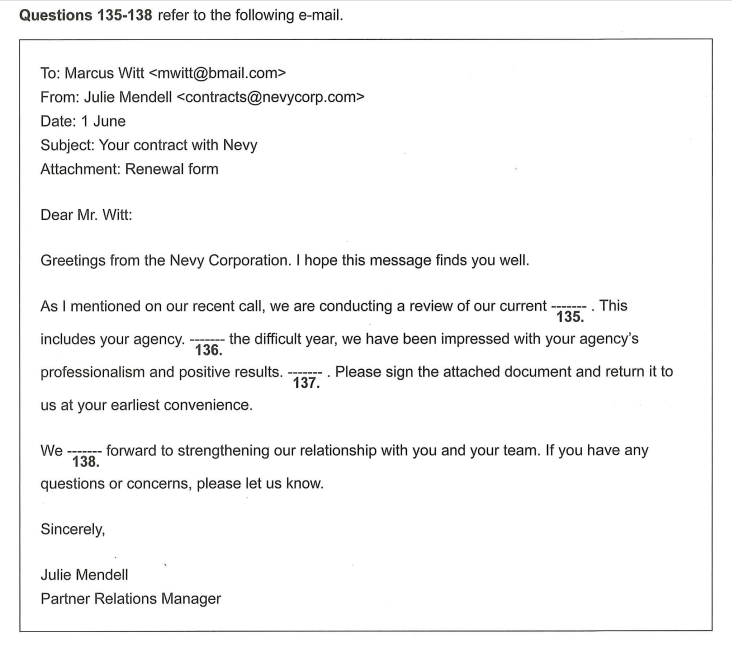The width and height of the screenshot is (732, 647).
Task: Click the "Julie Mendell" signature name
Action: (84, 576)
